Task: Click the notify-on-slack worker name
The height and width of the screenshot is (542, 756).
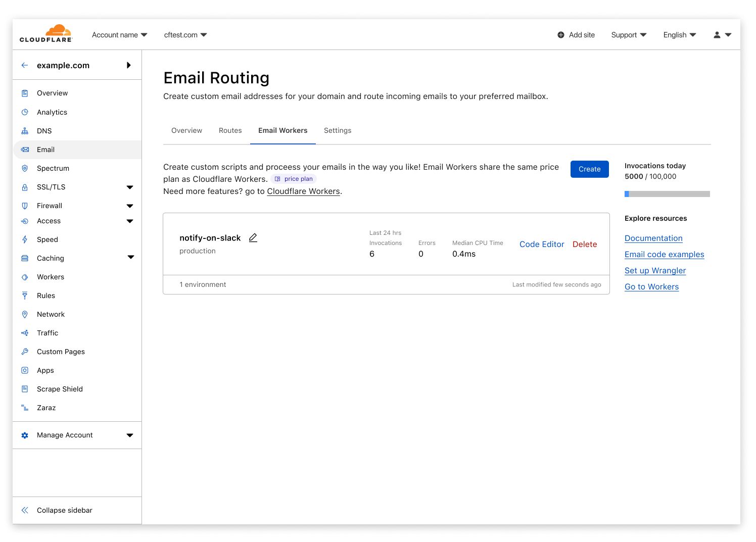Action: point(210,238)
